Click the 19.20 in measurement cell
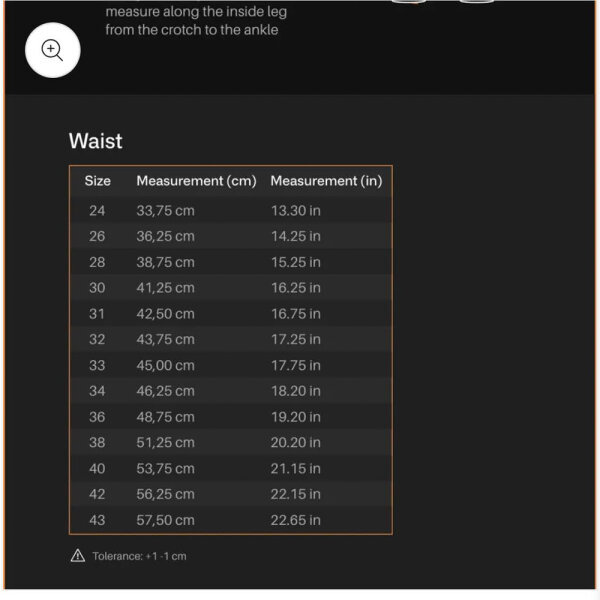The height and width of the screenshot is (600, 600). [x=295, y=417]
